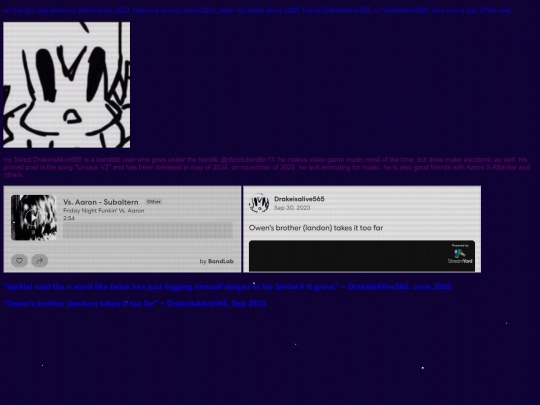Select 'Owen's brother (landon) takes it too far' post text
540x405 pixels.
click(x=316, y=228)
